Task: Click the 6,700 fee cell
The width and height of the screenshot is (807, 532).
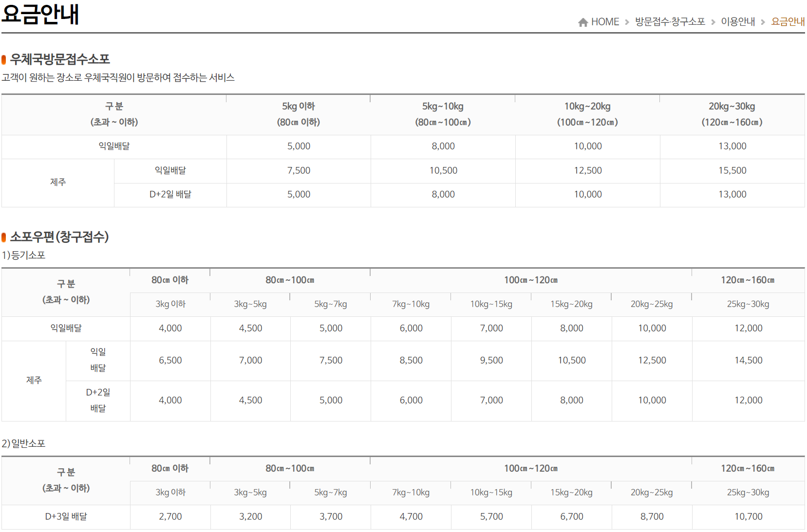Action: (572, 517)
